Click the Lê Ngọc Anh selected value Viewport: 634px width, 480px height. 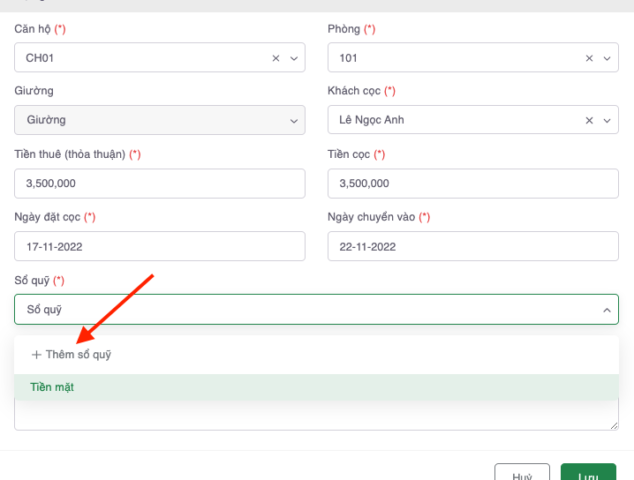[x=372, y=121]
